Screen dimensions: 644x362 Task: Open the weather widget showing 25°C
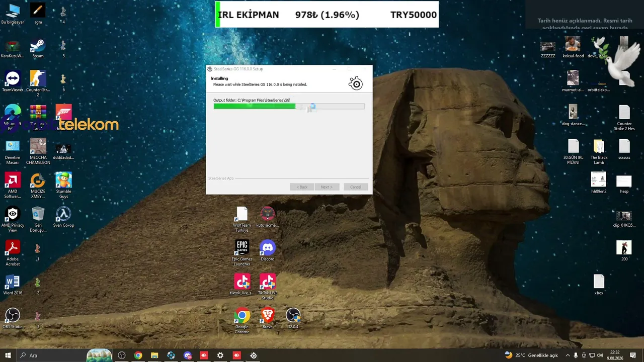tap(531, 355)
